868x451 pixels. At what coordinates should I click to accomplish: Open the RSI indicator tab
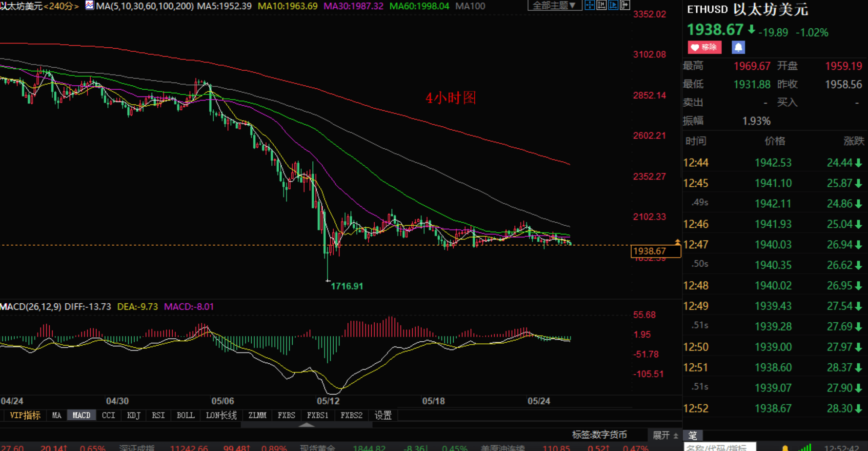158,415
